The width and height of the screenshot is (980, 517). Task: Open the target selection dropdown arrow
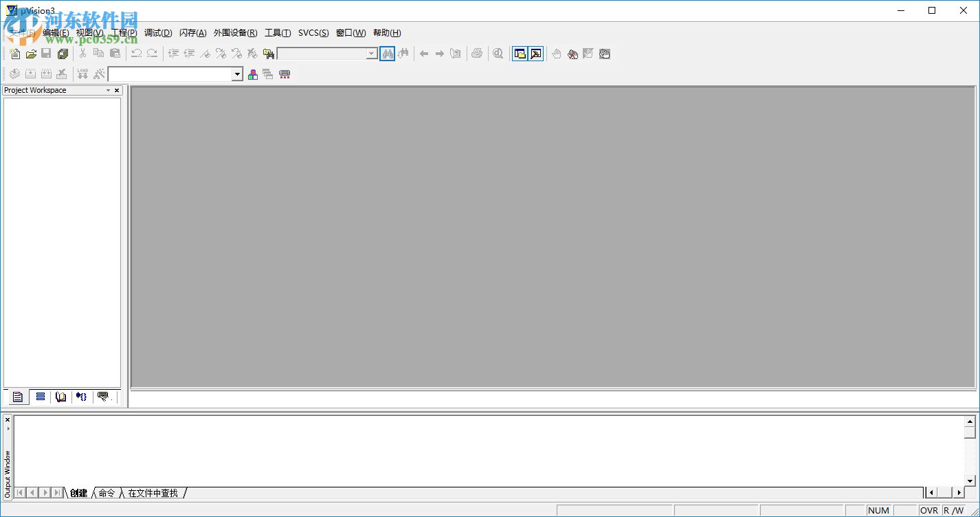[238, 74]
